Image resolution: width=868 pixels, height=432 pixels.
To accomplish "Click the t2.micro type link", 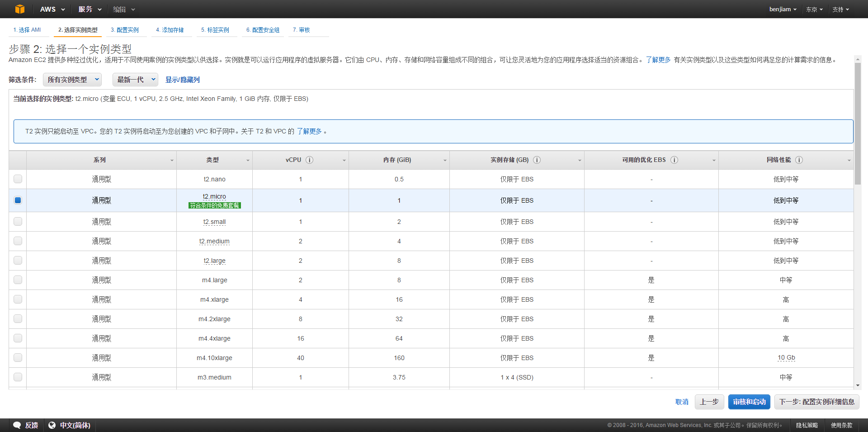I will tap(214, 196).
